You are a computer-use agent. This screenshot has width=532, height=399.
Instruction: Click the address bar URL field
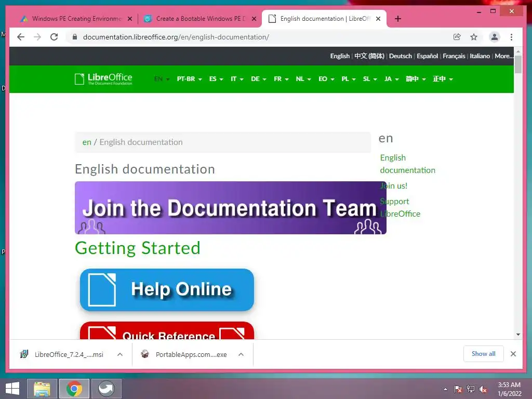261,37
